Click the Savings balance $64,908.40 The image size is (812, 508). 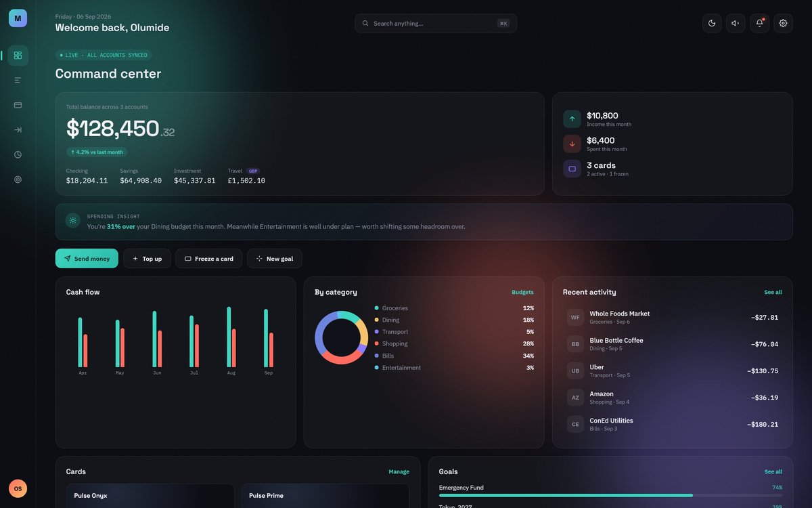(141, 181)
